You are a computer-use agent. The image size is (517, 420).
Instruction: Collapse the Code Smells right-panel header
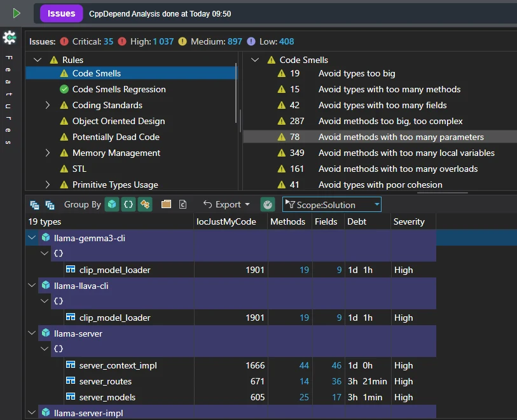(255, 60)
